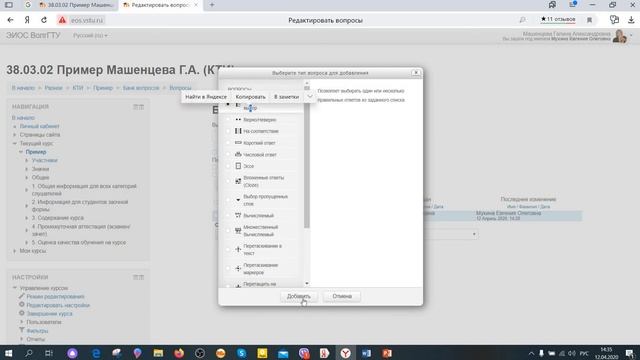The width and height of the screenshot is (640, 360).
Task: Click the Drag into text question icon
Action: [238, 249]
